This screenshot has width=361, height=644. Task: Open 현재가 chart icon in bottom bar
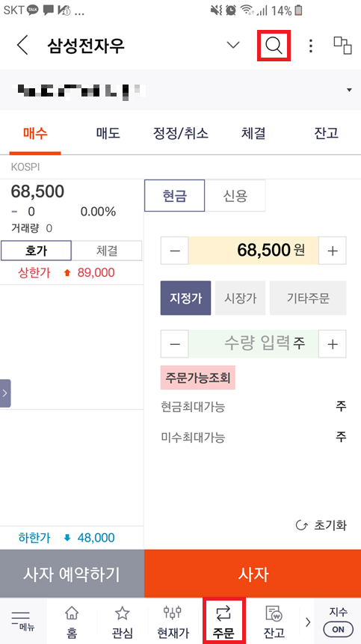click(x=173, y=621)
